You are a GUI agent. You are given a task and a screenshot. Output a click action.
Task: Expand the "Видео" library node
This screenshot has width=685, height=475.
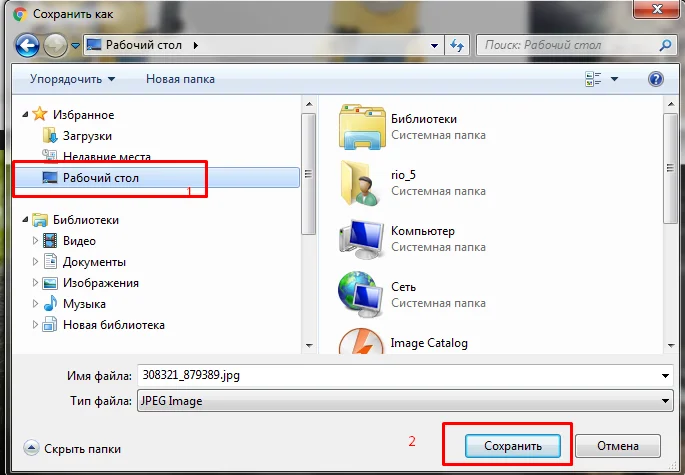point(35,240)
